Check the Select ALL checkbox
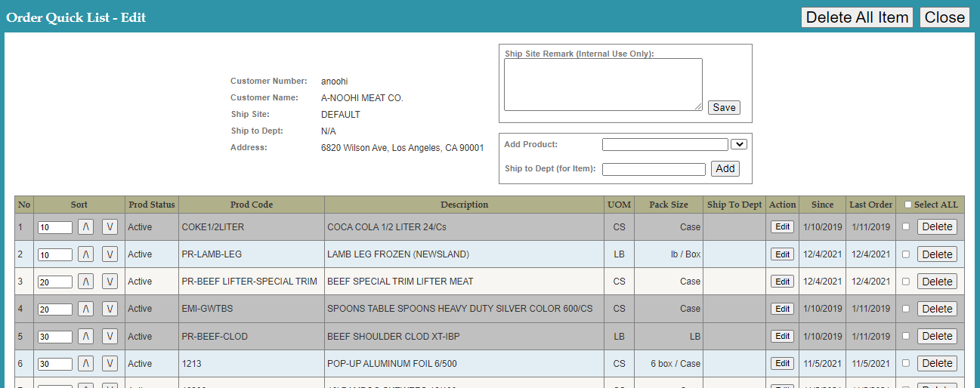 tap(908, 205)
